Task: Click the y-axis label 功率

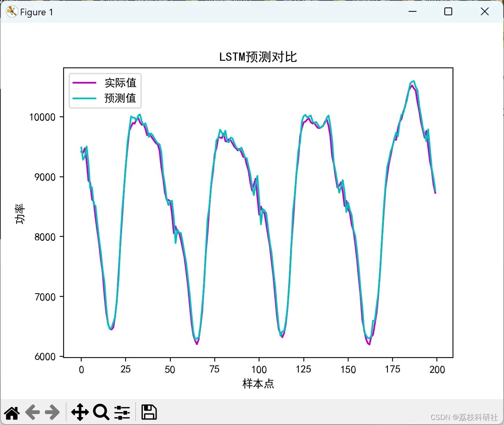Action: pyautogui.click(x=20, y=214)
